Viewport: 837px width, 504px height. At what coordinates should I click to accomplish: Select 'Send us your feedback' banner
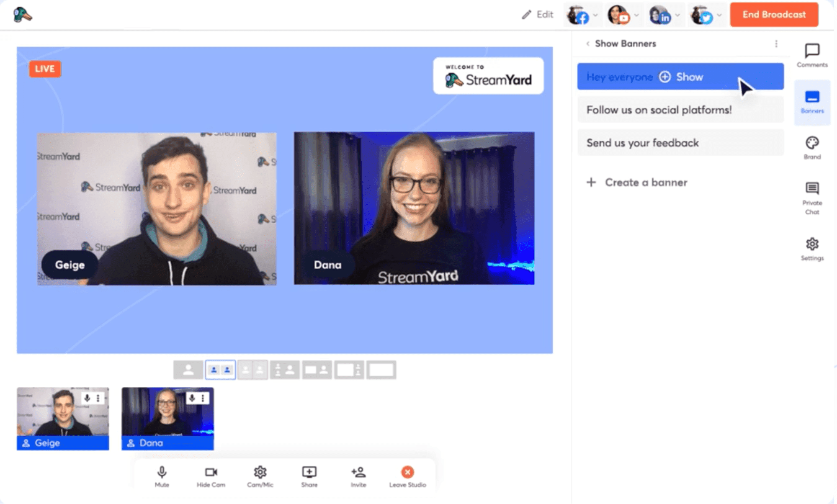pyautogui.click(x=680, y=143)
